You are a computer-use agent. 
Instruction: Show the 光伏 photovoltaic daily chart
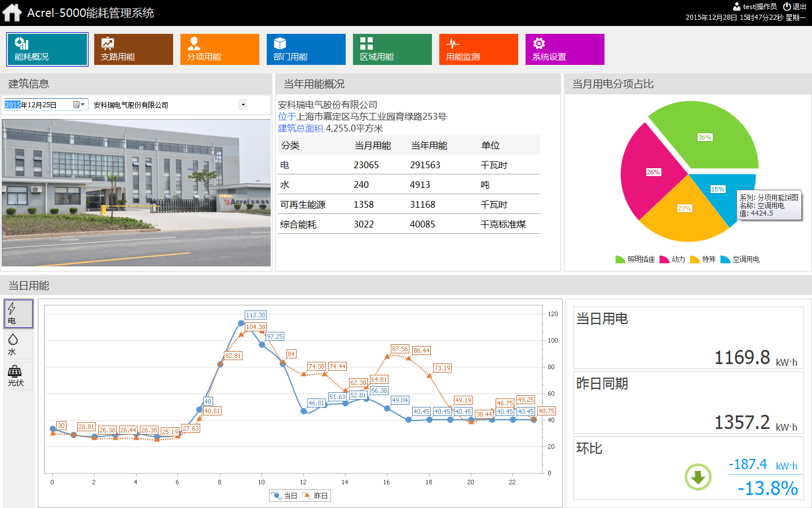19,376
